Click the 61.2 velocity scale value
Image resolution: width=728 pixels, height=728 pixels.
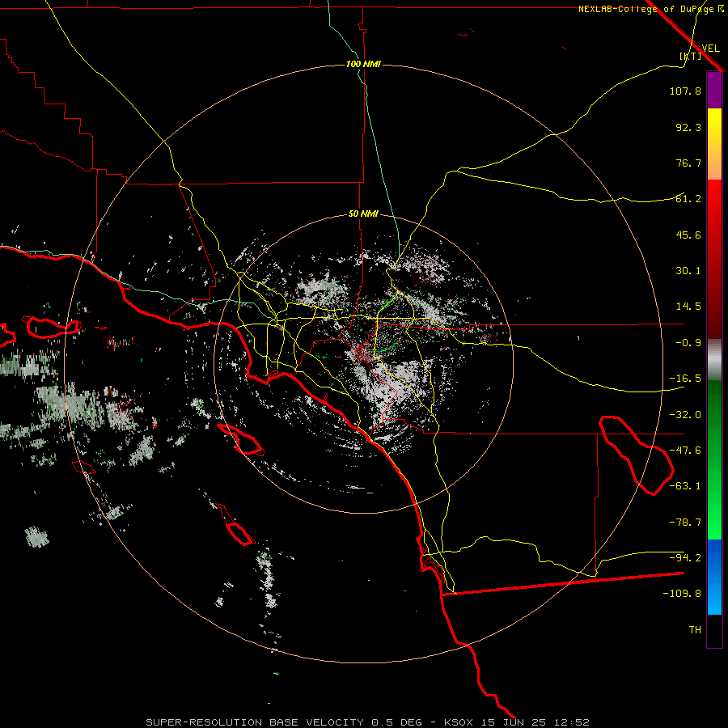[688, 199]
